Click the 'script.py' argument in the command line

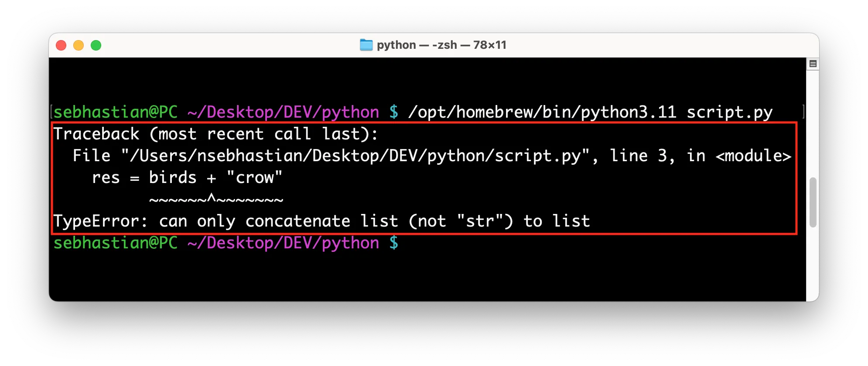[729, 112]
